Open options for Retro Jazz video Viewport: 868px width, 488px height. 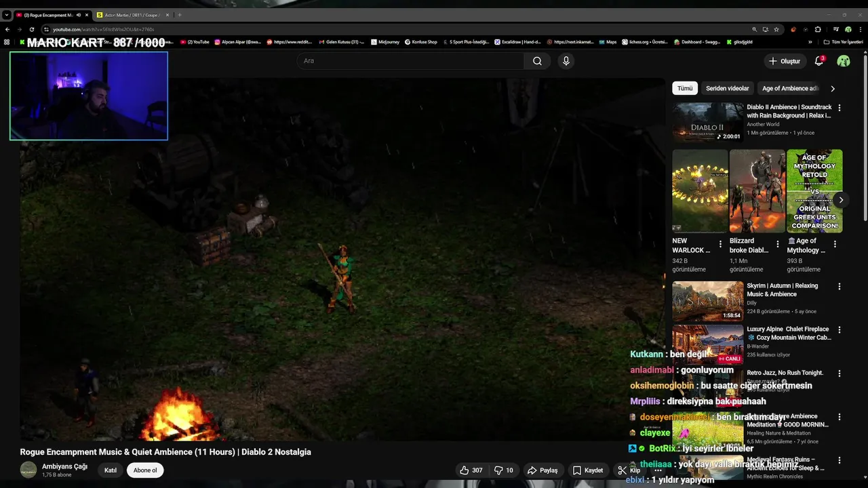coord(840,373)
